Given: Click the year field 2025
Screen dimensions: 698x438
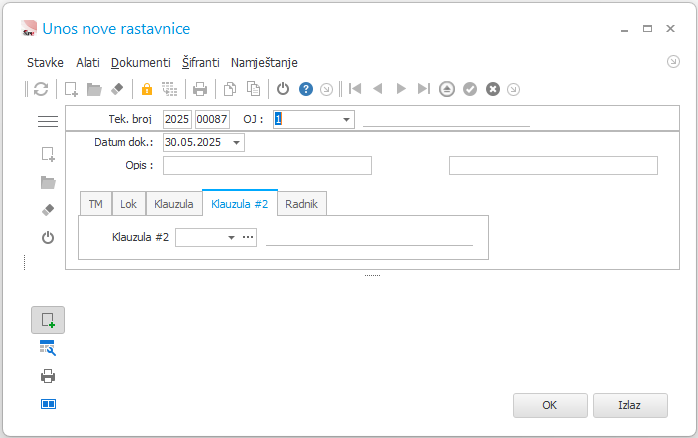Looking at the screenshot, I should (177, 119).
